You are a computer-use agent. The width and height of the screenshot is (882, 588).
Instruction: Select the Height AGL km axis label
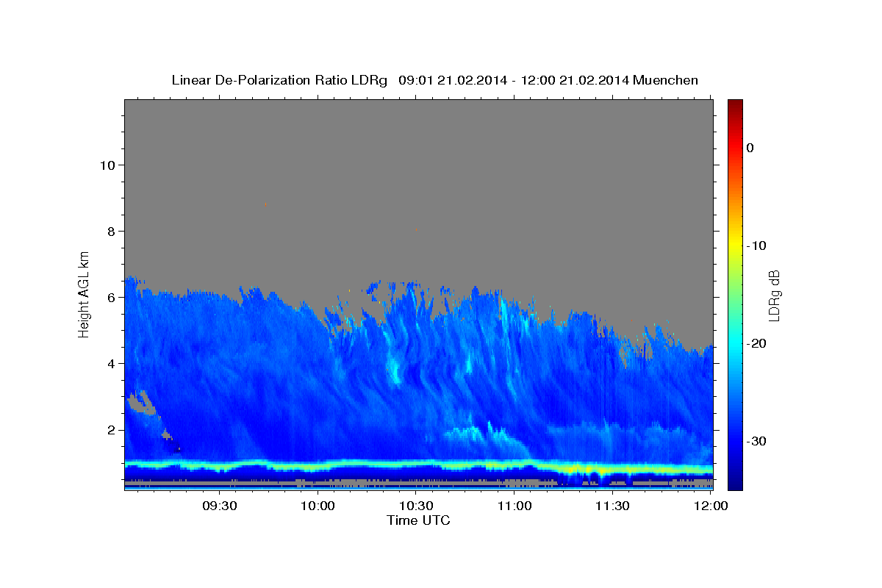click(x=85, y=294)
